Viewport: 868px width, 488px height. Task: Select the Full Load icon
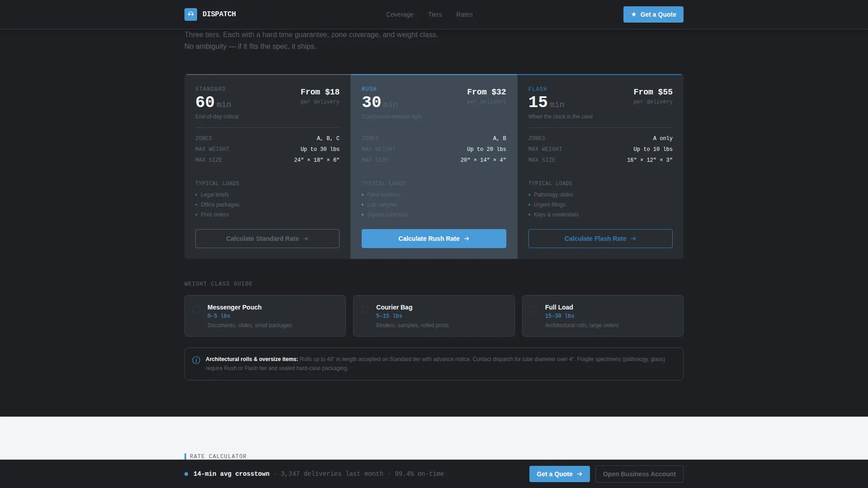tap(533, 310)
